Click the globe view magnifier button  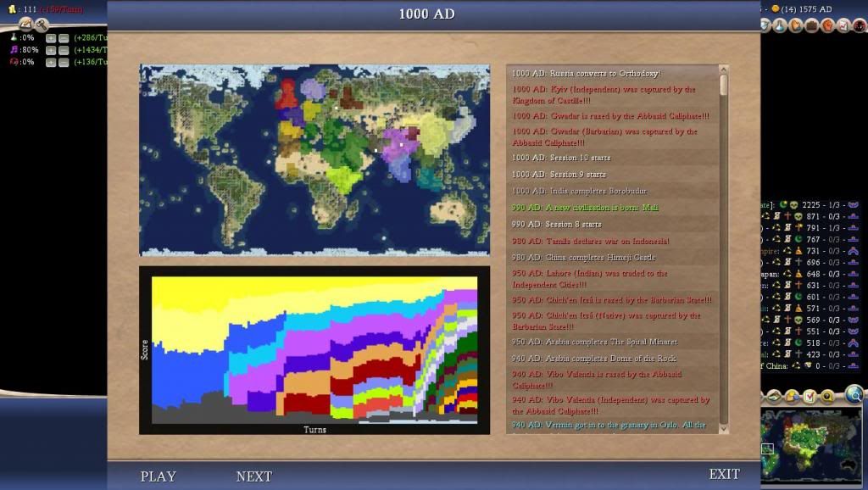coord(855,393)
